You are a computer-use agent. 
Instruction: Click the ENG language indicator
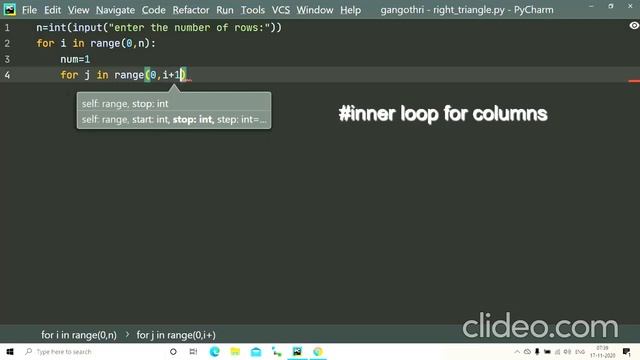point(580,351)
